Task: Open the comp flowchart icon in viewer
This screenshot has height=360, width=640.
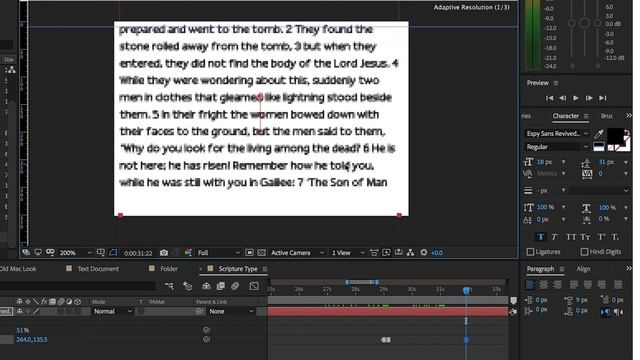Action: click(411, 253)
